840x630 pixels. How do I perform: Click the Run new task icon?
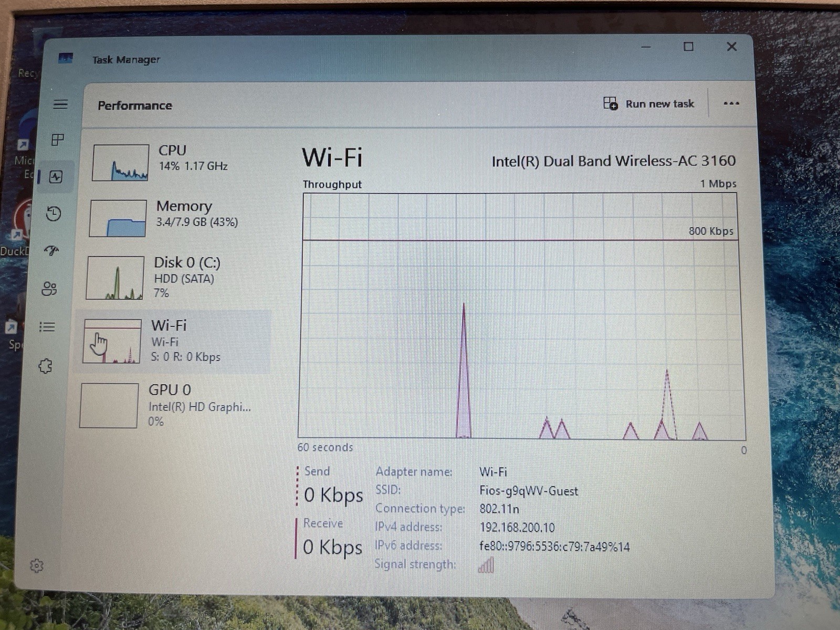[x=611, y=103]
